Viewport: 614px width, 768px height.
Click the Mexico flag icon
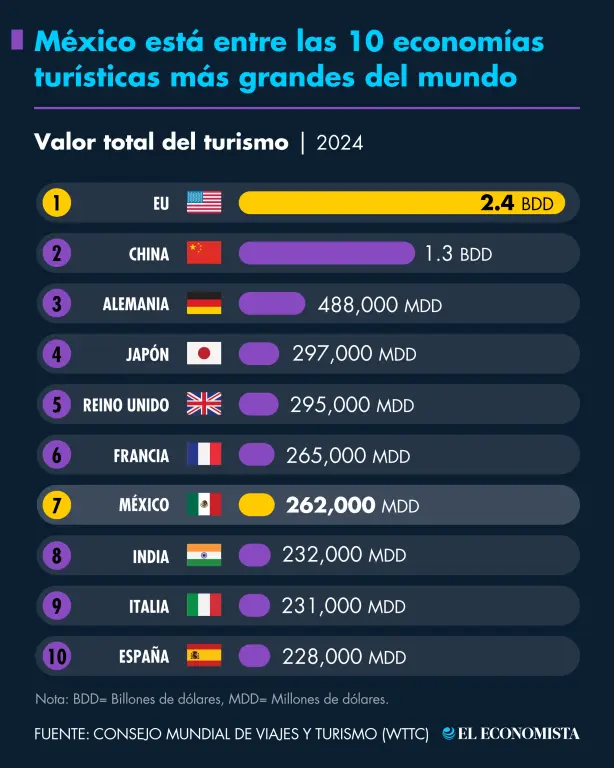coord(204,505)
